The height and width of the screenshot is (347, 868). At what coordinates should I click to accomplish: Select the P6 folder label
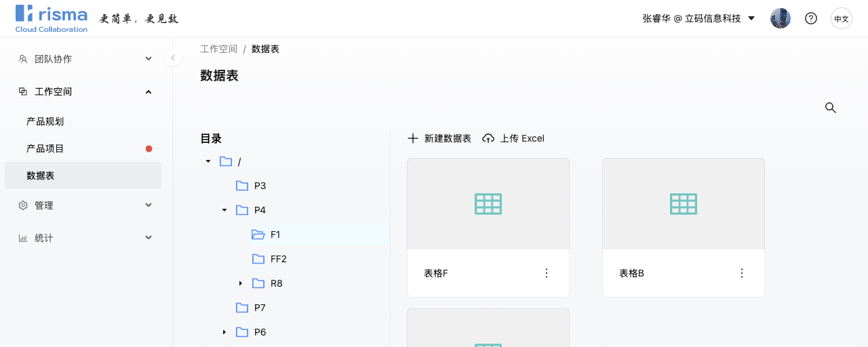point(260,332)
